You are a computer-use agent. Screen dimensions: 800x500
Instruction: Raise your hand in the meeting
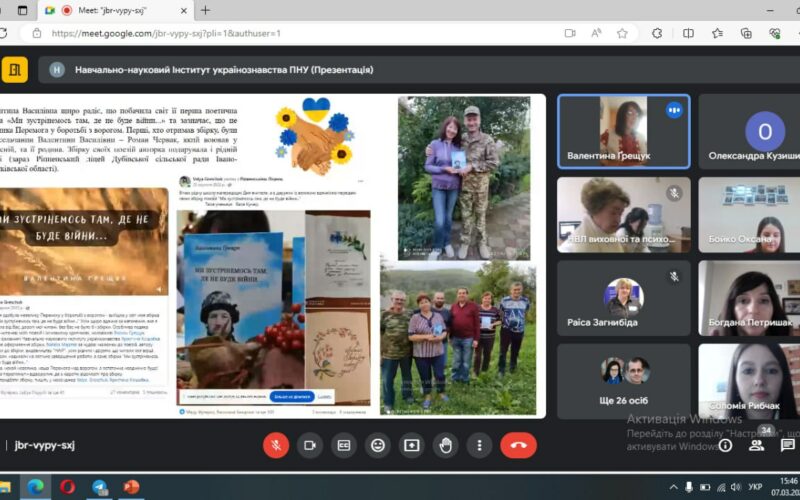(446, 445)
